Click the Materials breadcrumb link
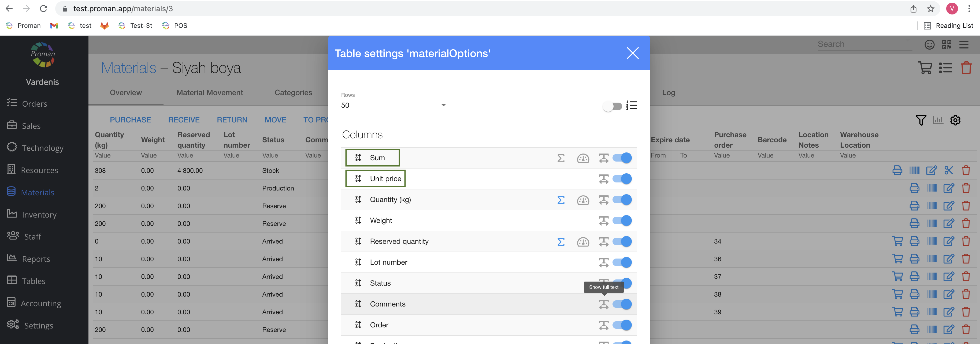Screen dimensions: 980x344 [x=129, y=68]
